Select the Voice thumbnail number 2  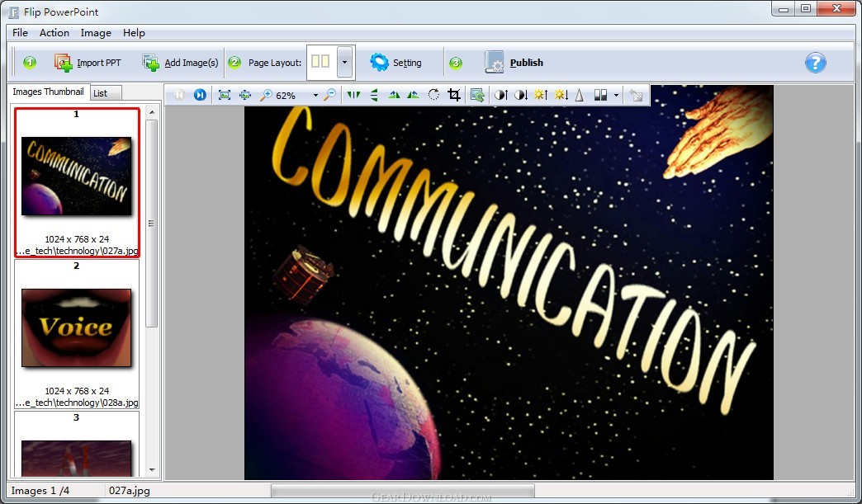(x=77, y=327)
